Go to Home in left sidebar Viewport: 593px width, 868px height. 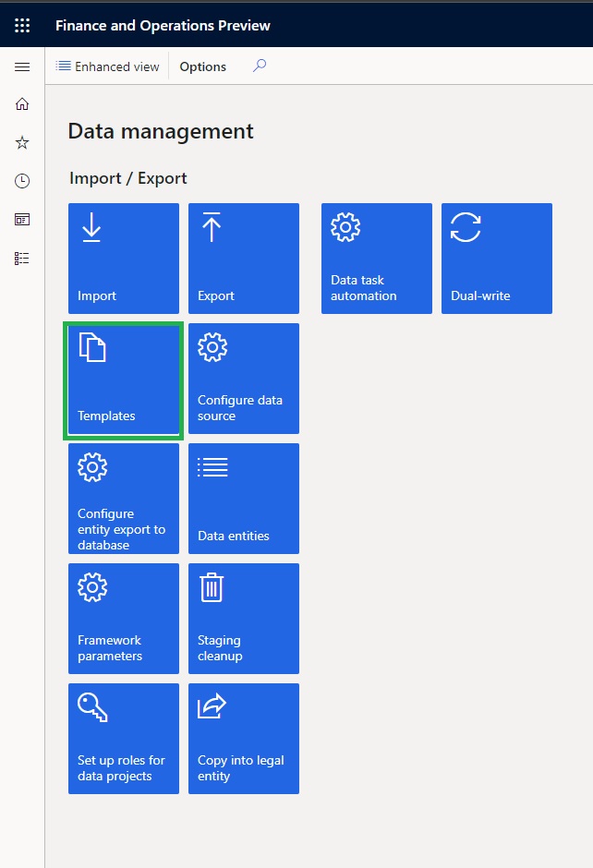coord(22,104)
